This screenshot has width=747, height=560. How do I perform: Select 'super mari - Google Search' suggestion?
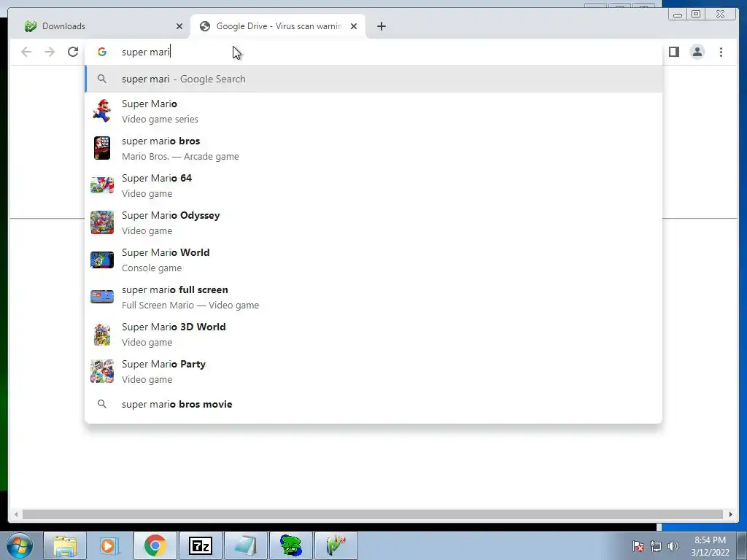point(373,79)
